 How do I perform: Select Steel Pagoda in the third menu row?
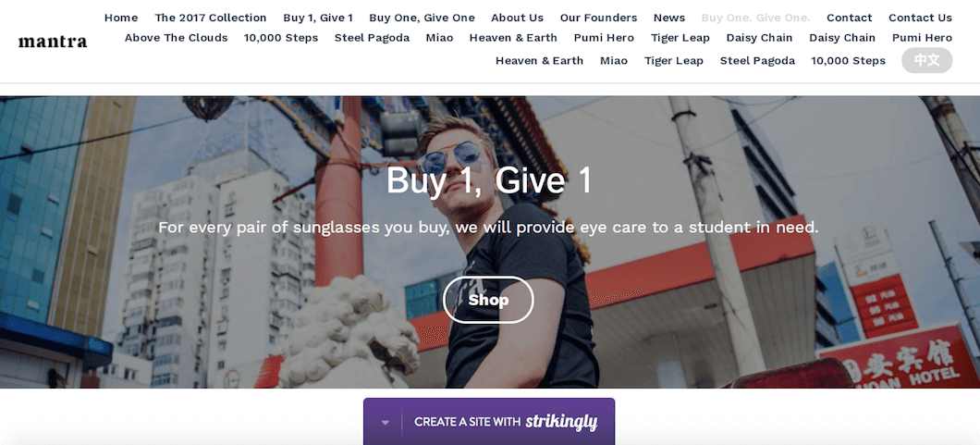coord(757,61)
